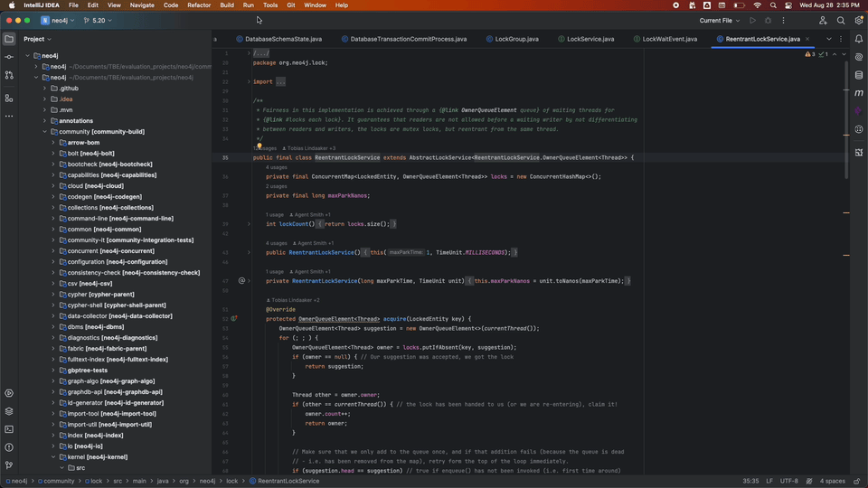Open the Current File run configuration dropdown
Screen dimensions: 868x488
[719, 20]
